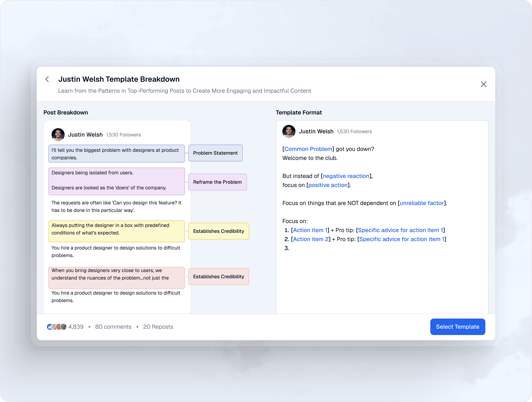Screen dimensions: 532x402
Task: Click the back chevron arrow icon
Action: pyautogui.click(x=47, y=79)
